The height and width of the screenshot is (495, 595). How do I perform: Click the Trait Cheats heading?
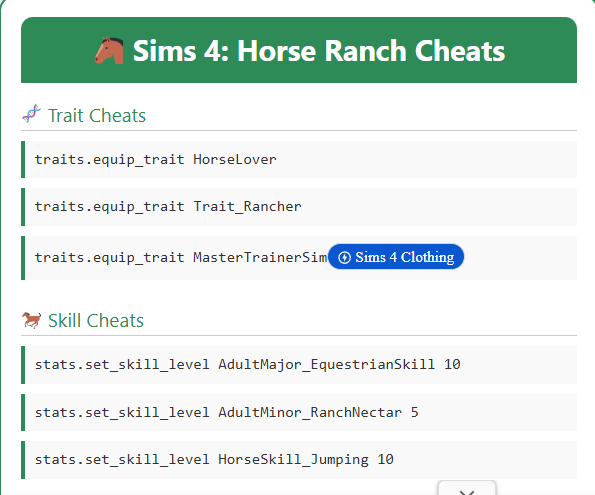[97, 115]
